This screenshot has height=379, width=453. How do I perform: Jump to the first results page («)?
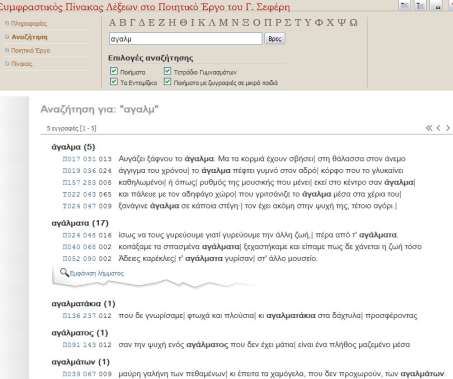[429, 128]
